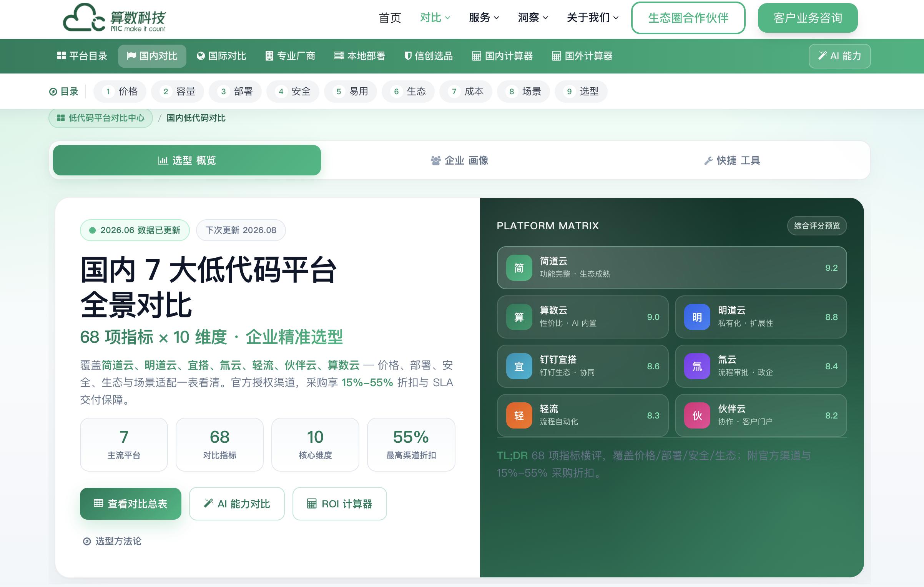Jump to section 6 生态

coord(408,92)
